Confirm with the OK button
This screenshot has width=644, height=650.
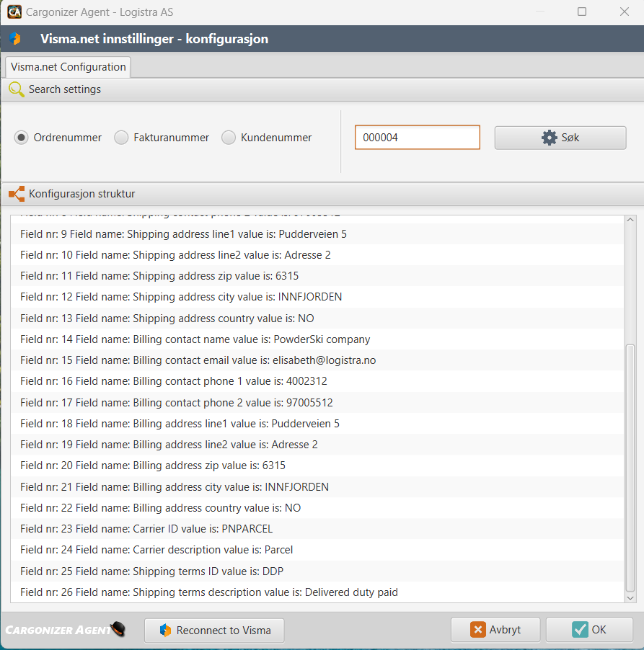(589, 630)
